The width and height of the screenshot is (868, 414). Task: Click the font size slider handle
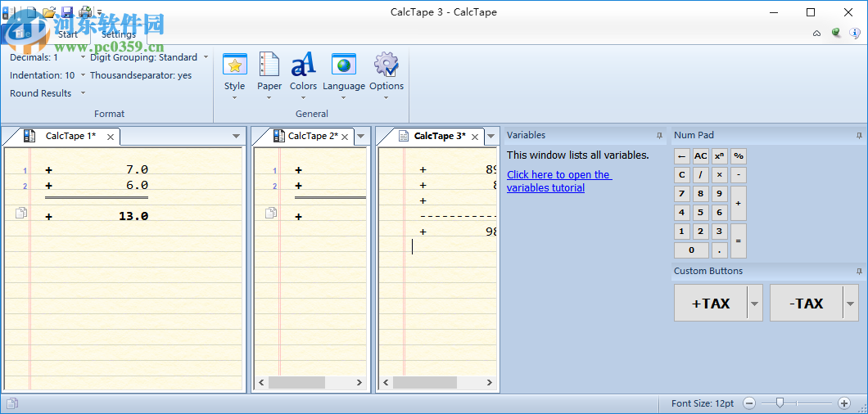tap(780, 403)
